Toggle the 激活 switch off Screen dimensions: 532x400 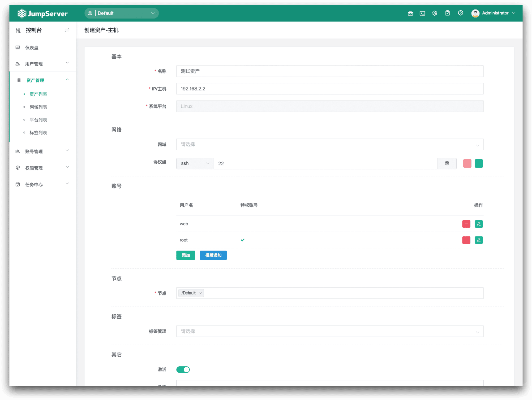tap(183, 370)
